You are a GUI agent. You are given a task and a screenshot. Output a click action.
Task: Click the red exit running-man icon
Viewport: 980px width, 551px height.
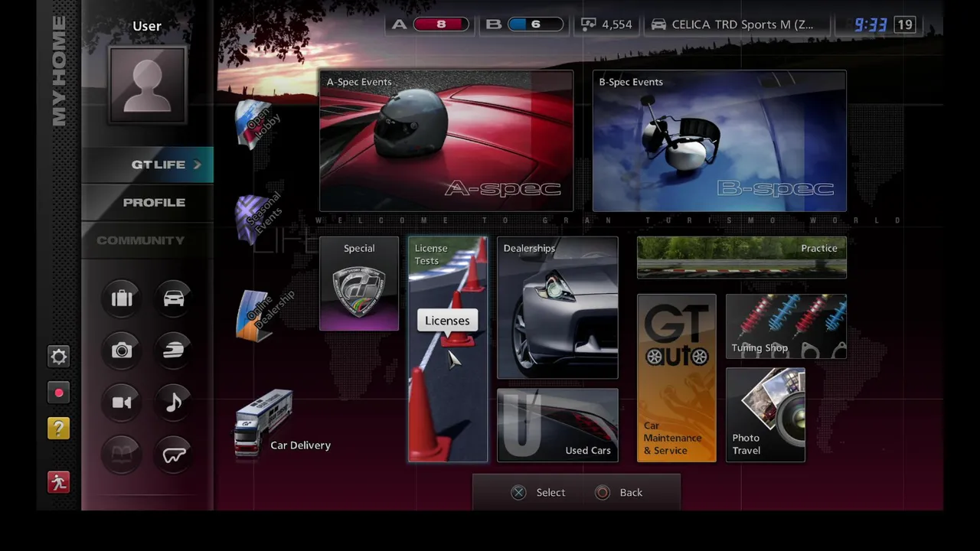[58, 482]
